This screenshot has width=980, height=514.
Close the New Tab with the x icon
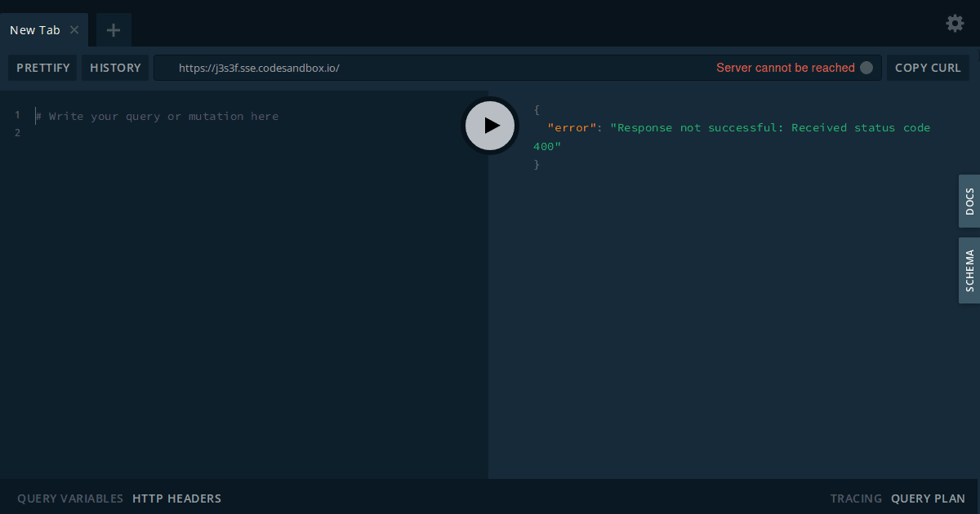[x=74, y=29]
